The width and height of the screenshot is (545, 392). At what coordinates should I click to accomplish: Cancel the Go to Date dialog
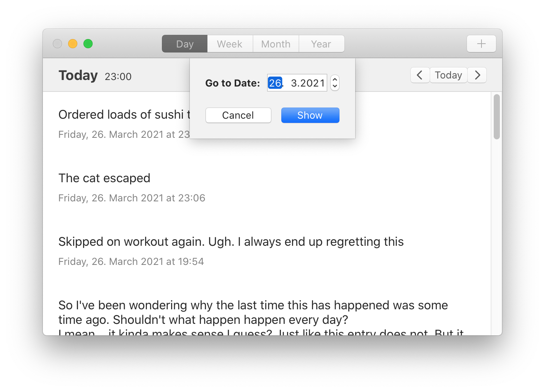pos(238,115)
